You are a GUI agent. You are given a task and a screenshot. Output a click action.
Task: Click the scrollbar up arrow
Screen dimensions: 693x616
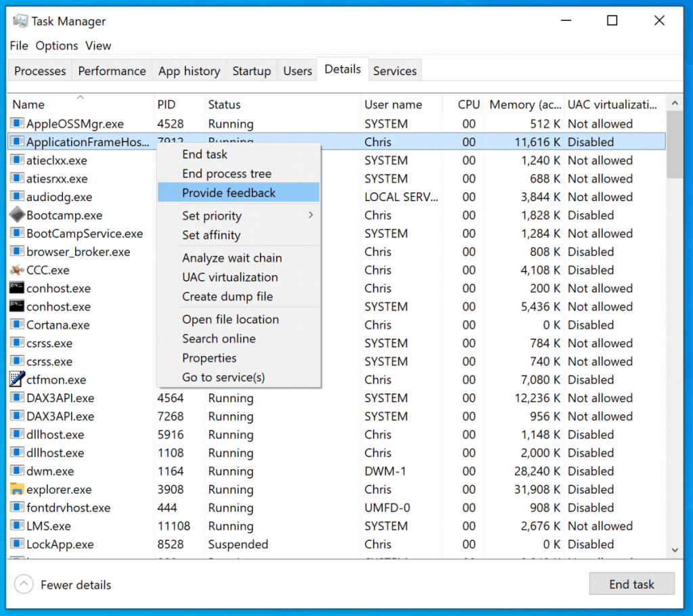tap(675, 103)
